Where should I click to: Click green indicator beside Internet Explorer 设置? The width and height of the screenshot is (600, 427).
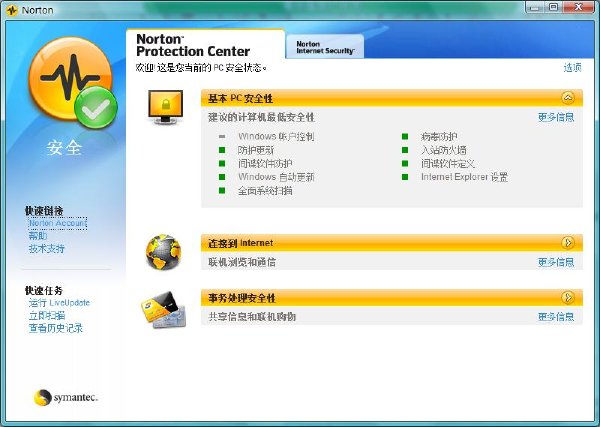pos(405,177)
